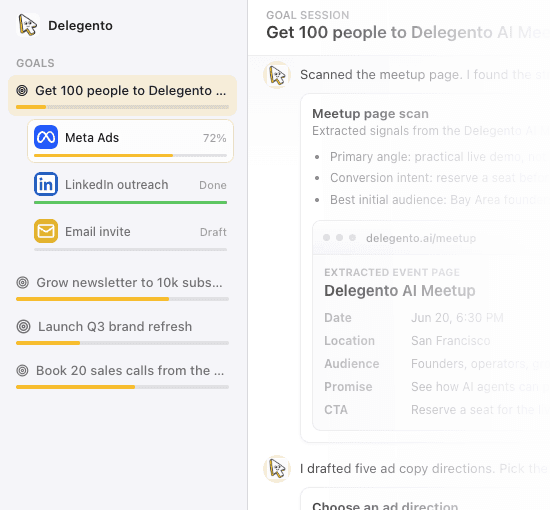
Task: Click the GOAL SESSION label
Action: pos(308,15)
